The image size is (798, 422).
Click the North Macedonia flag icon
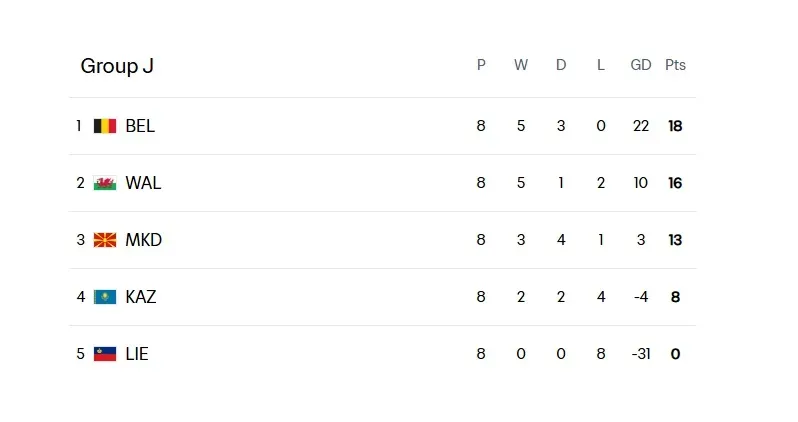click(x=105, y=240)
